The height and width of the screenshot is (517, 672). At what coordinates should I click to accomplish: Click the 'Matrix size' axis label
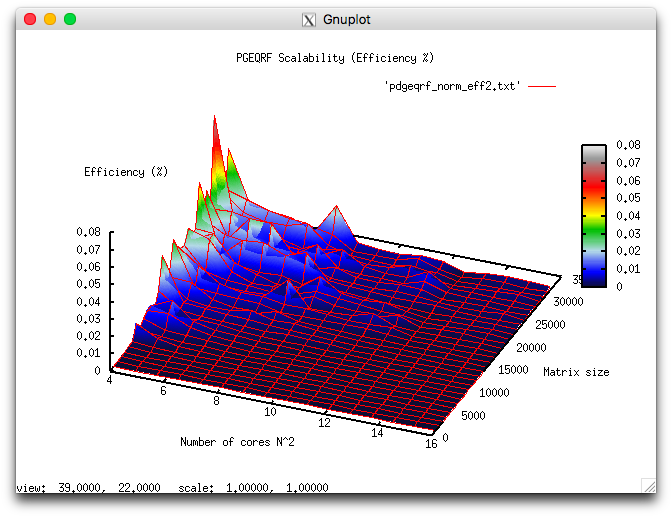(x=576, y=372)
